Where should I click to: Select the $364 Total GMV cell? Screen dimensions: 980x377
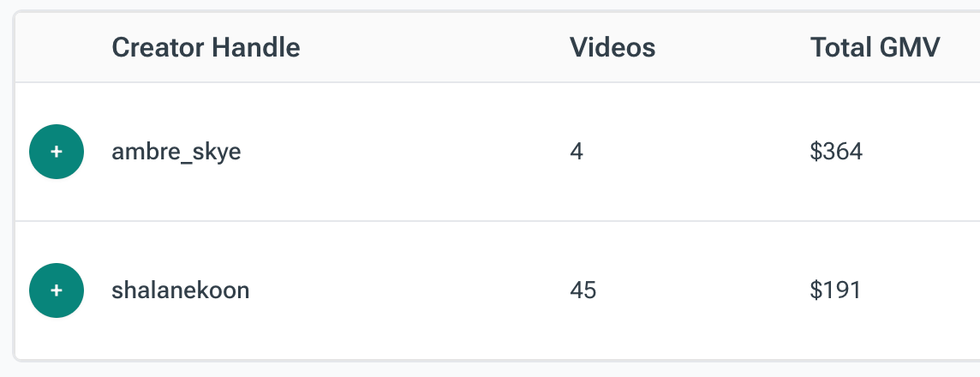coord(836,152)
